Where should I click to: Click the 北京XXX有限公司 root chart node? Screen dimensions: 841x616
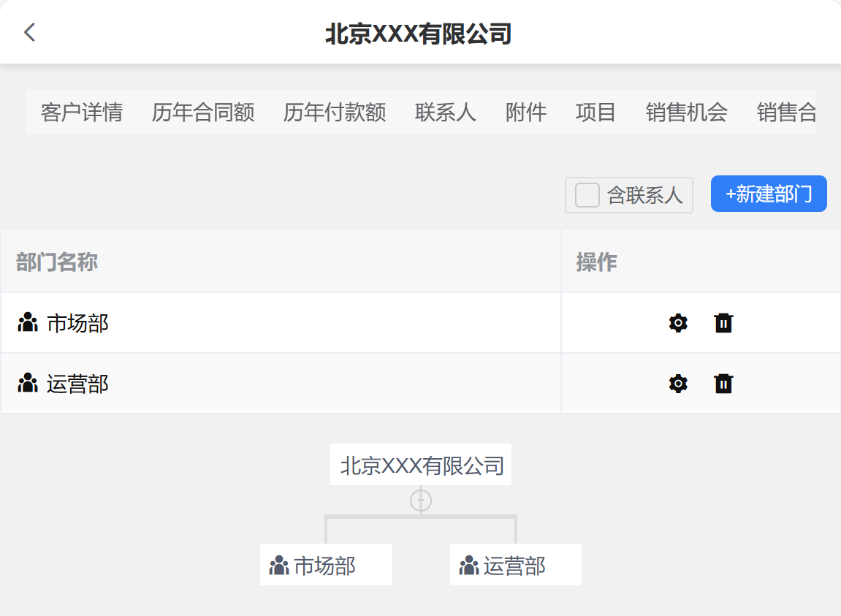tap(422, 465)
